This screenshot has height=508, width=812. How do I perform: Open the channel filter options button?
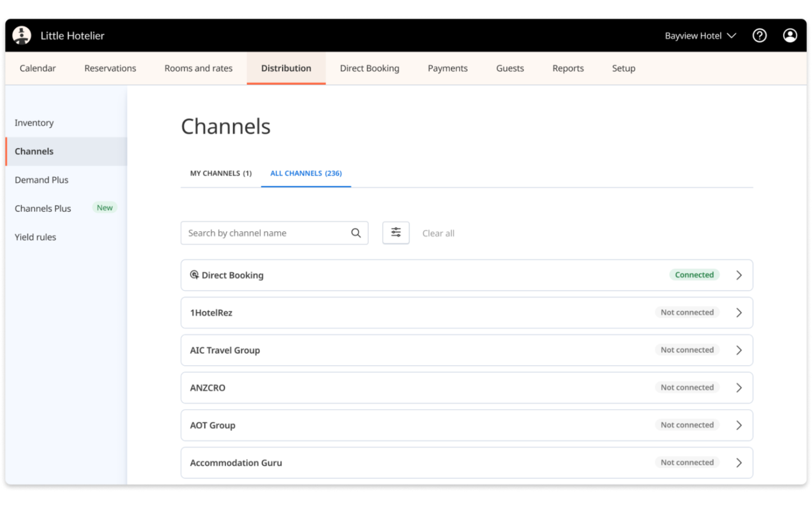pos(396,232)
